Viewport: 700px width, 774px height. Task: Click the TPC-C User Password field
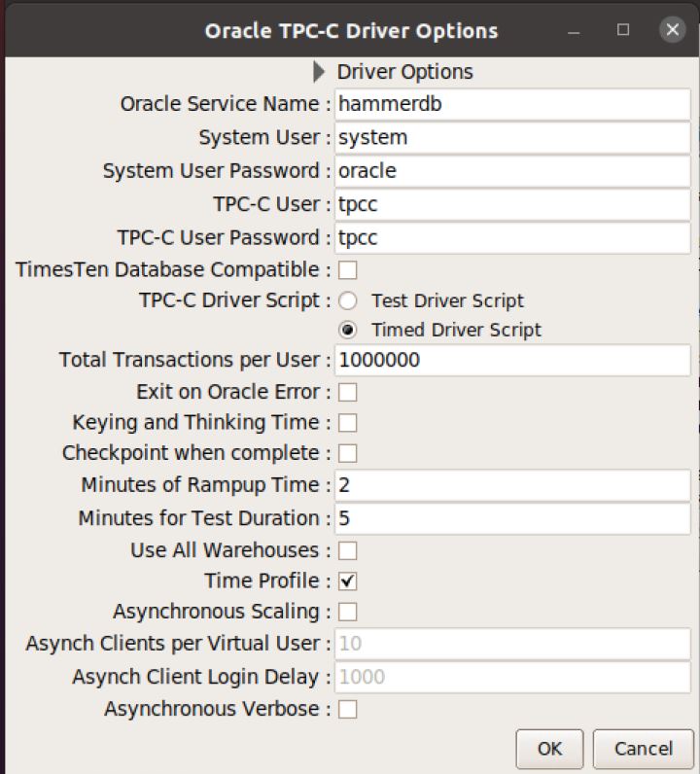511,237
